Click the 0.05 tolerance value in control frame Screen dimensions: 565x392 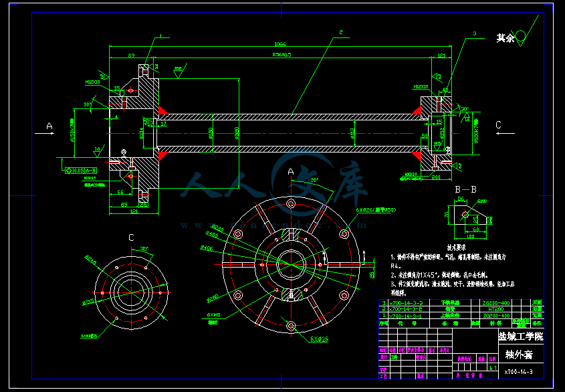point(79,171)
